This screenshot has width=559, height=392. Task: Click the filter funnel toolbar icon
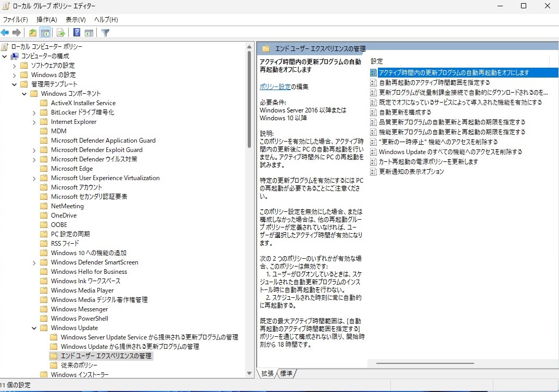click(x=106, y=33)
